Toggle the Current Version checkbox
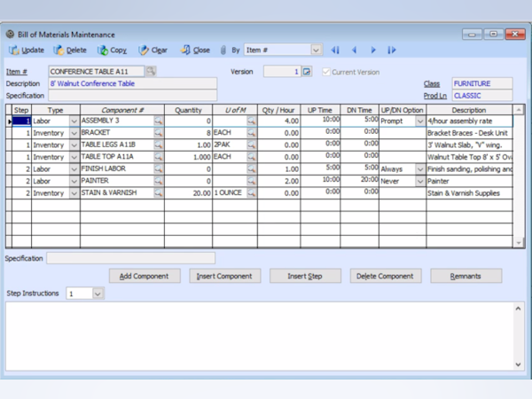Viewport: 532px width, 399px height. [x=326, y=71]
